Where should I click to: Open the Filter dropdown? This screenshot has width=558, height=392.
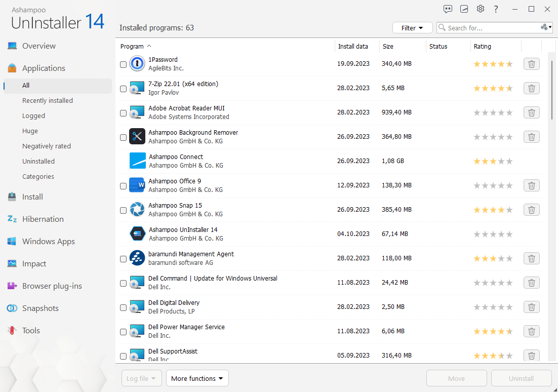[x=412, y=28]
